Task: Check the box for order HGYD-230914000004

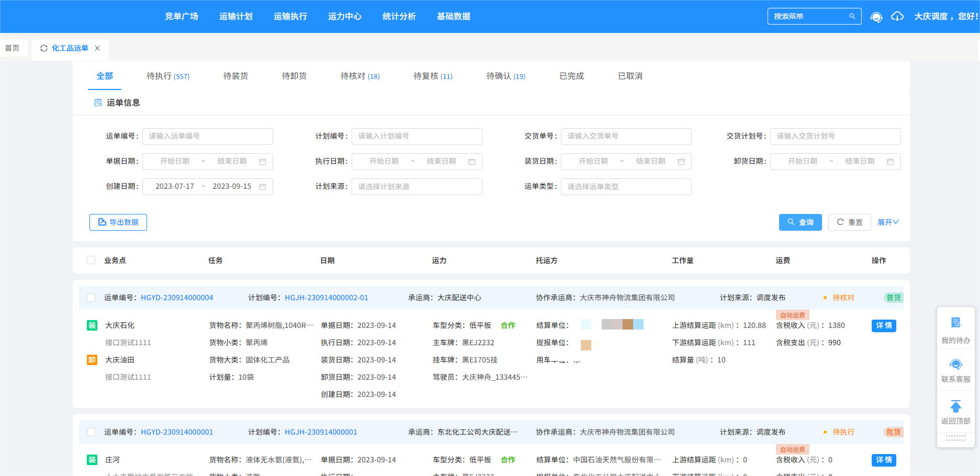Action: pos(91,298)
